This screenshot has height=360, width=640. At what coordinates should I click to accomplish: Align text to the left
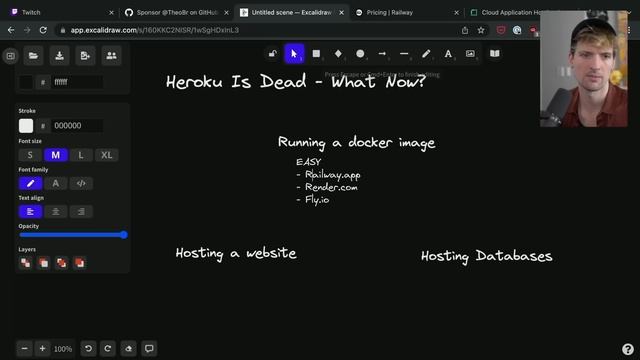click(x=30, y=211)
